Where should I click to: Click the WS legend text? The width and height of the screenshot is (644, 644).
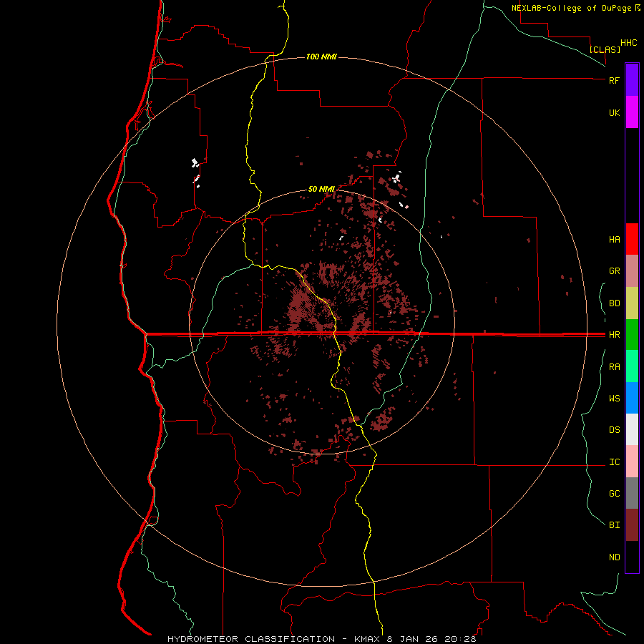614,399
